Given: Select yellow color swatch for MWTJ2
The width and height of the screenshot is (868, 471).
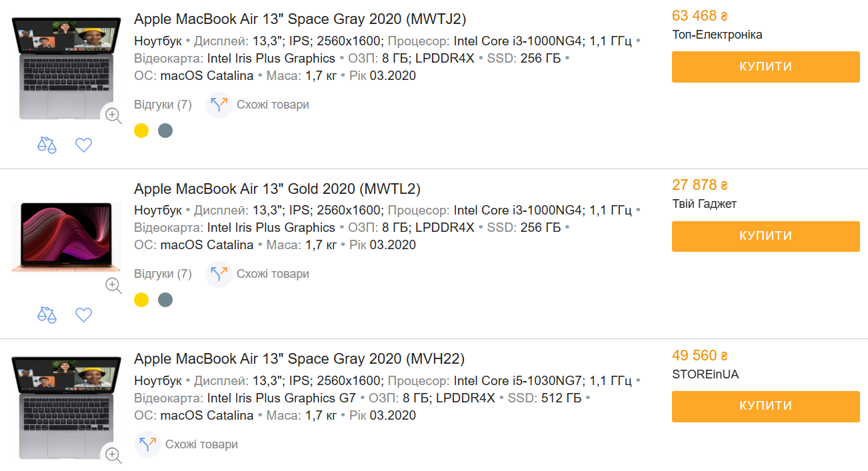Looking at the screenshot, I should coord(141,131).
